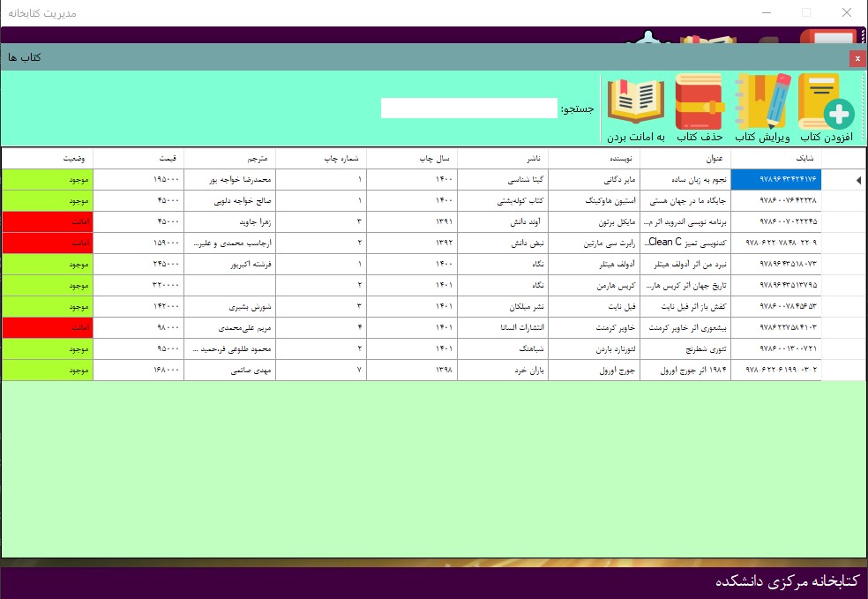Image resolution: width=868 pixels, height=599 pixels.
Task: Focus the جستجو search text box
Action: coord(469,109)
